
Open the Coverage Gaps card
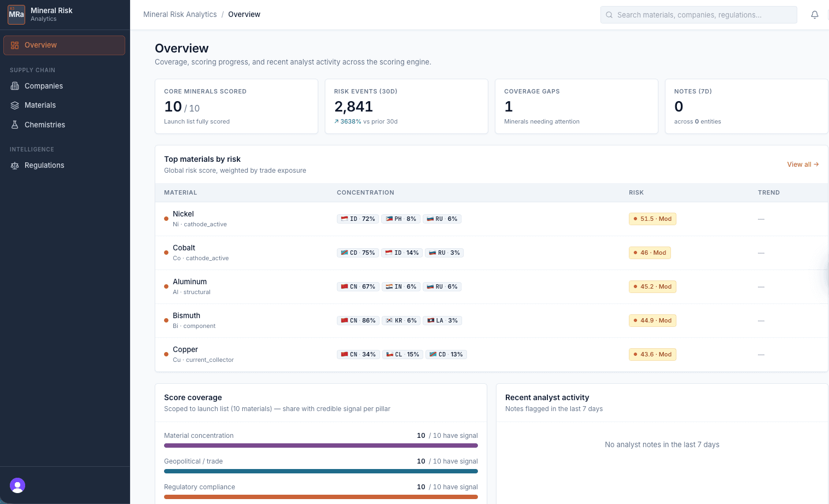pyautogui.click(x=576, y=106)
